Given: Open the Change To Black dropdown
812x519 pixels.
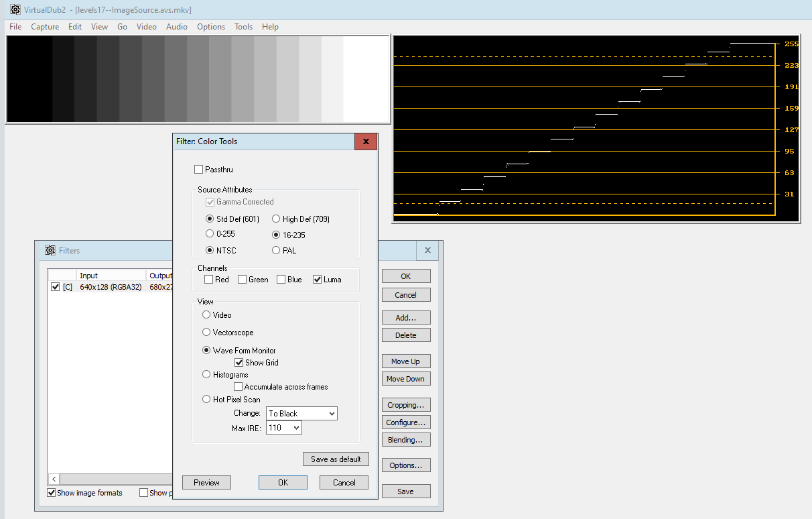Looking at the screenshot, I should click(301, 414).
